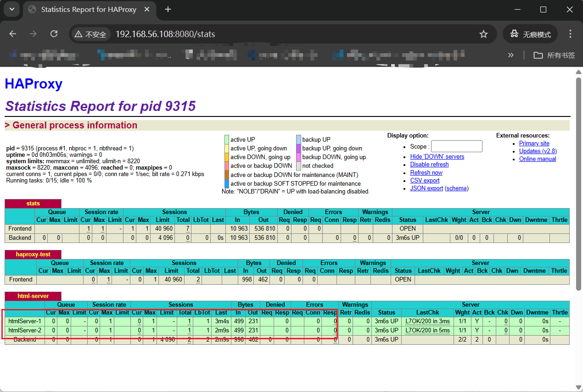Click the Refresh now link
This screenshot has width=583, height=392.
pos(426,172)
